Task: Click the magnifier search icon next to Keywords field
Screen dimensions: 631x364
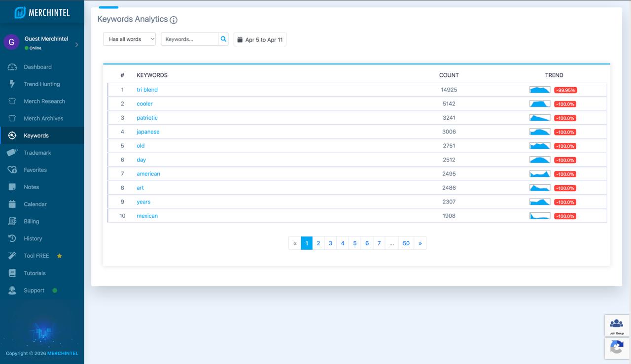Action: [223, 39]
